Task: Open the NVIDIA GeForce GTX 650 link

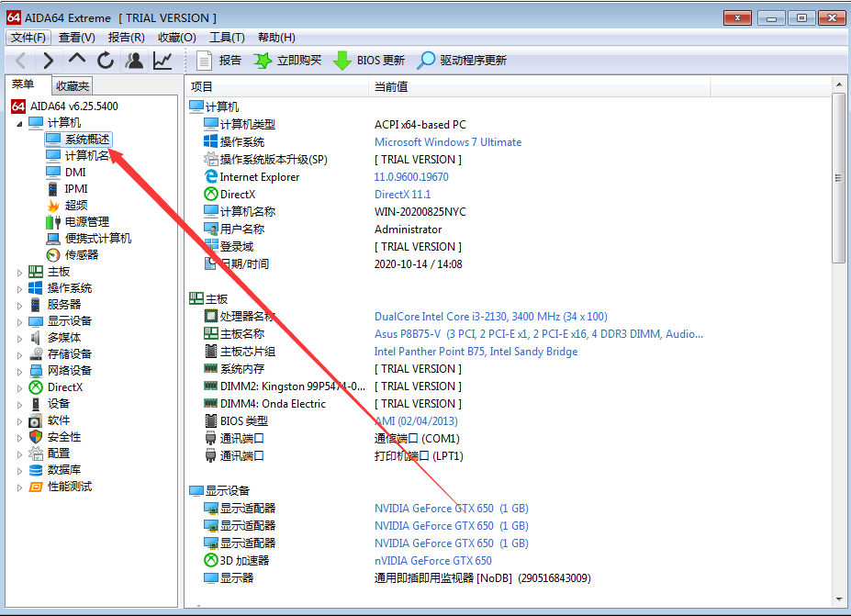Action: pyautogui.click(x=432, y=508)
